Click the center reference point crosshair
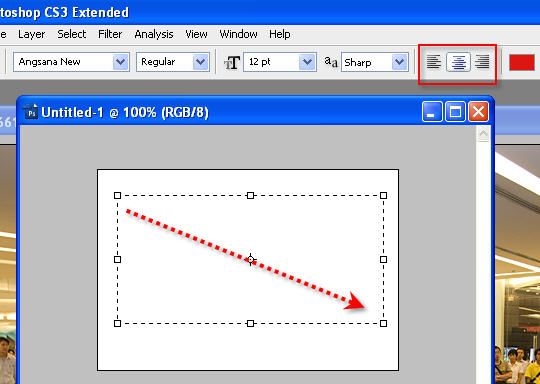The width and height of the screenshot is (540, 384). coord(251,259)
